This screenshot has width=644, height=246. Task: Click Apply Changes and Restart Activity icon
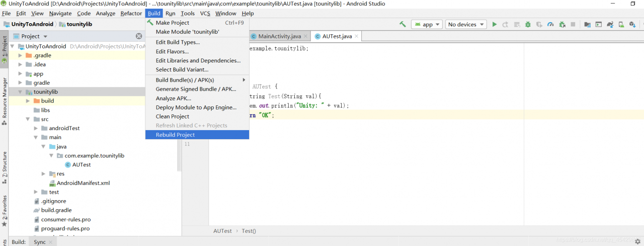[x=505, y=24]
